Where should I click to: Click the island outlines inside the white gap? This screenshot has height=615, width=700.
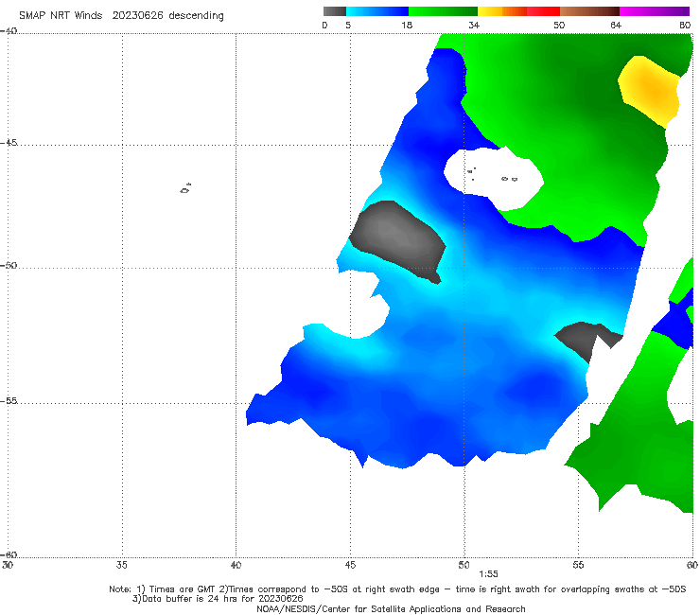click(x=493, y=175)
